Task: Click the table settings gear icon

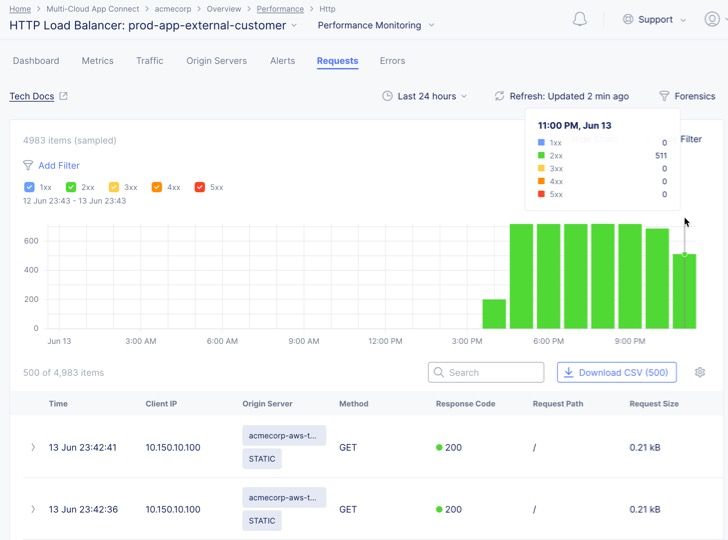Action: coord(700,373)
